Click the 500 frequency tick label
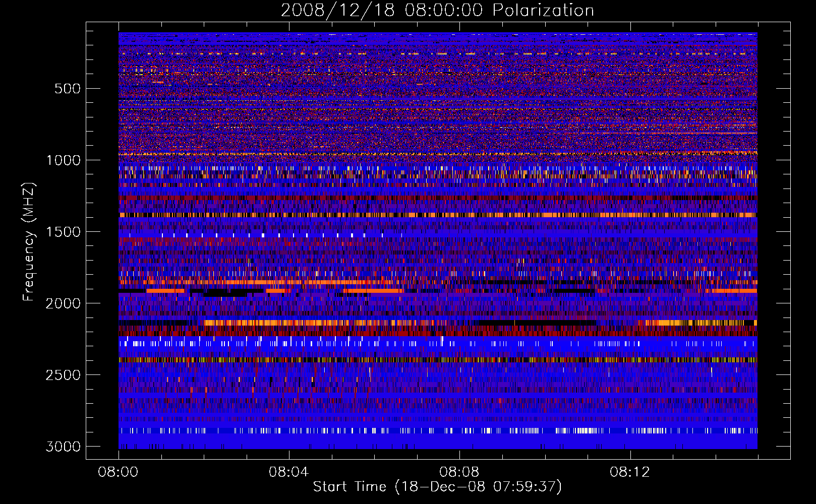Image resolution: width=816 pixels, height=504 pixels. (x=68, y=89)
